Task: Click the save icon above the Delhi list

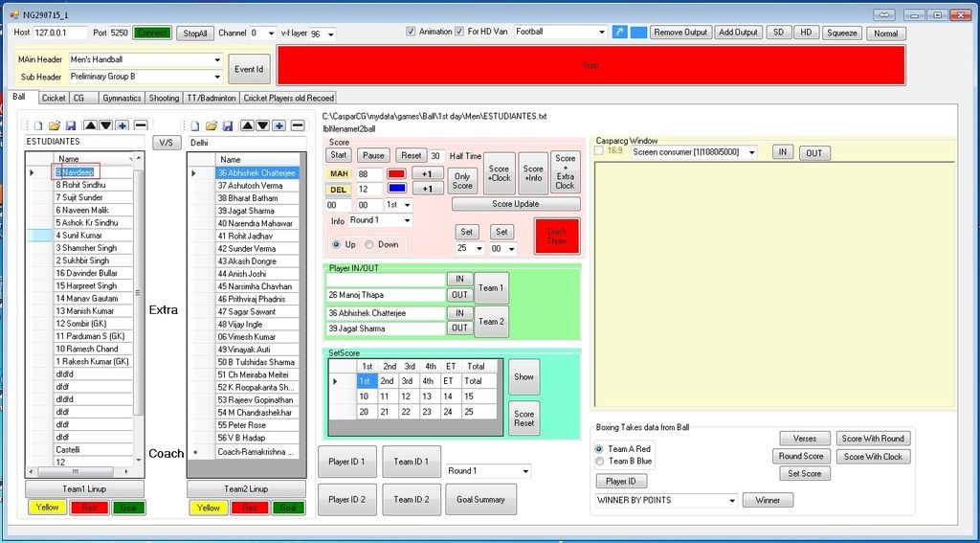Action: tap(228, 125)
